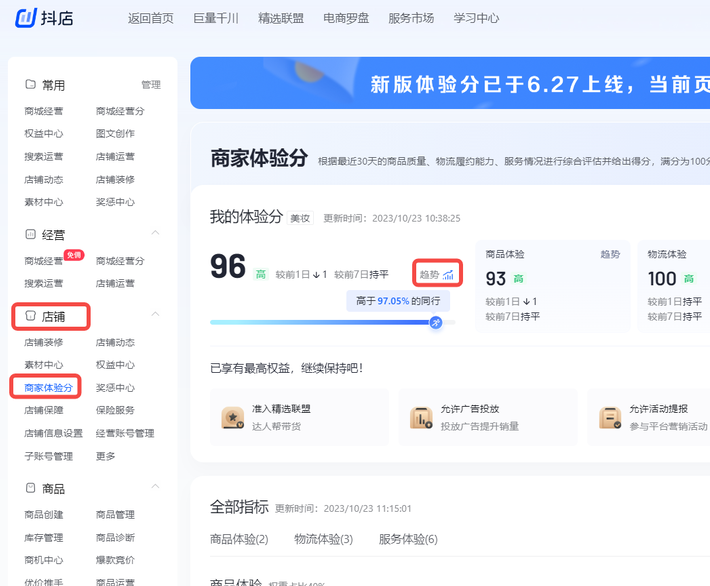Click the 允许广告投放 benefit icon

point(421,417)
